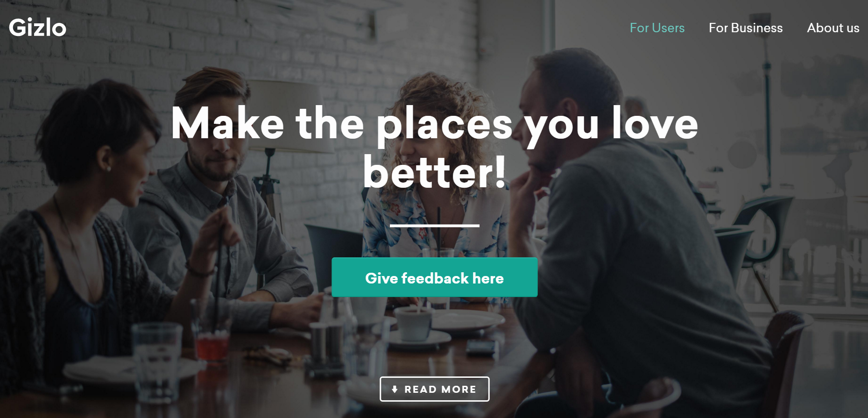The height and width of the screenshot is (418, 868).
Task: Jump down using the outlined READ MORE control
Action: (434, 389)
